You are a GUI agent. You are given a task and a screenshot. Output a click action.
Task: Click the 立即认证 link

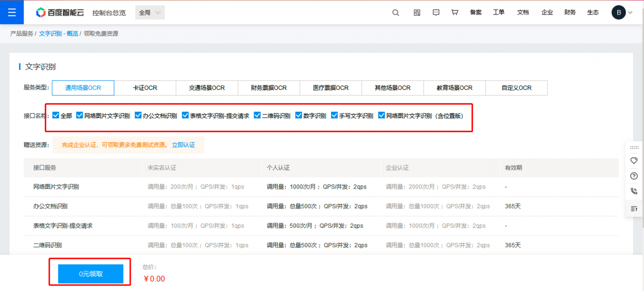coord(183,145)
